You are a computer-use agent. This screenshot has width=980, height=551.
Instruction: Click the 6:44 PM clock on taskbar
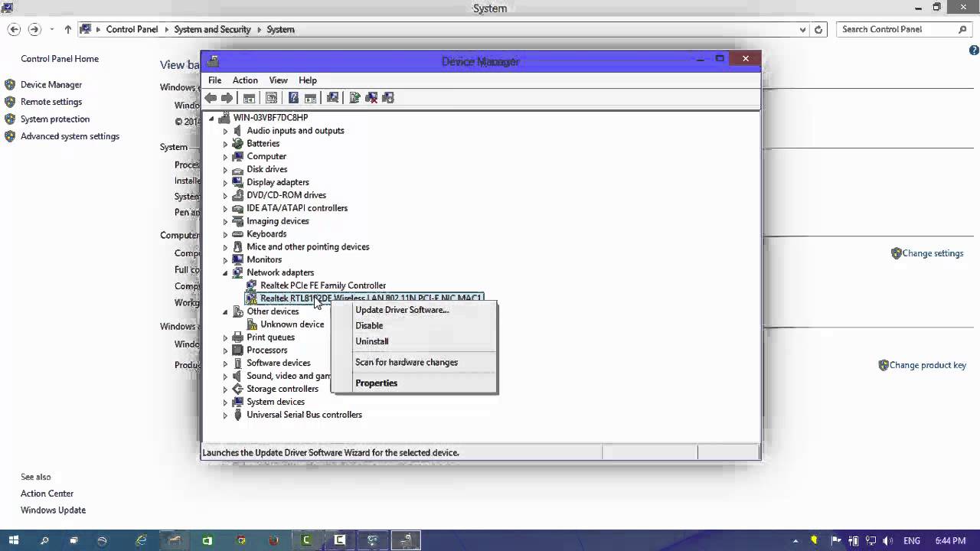[x=950, y=540]
